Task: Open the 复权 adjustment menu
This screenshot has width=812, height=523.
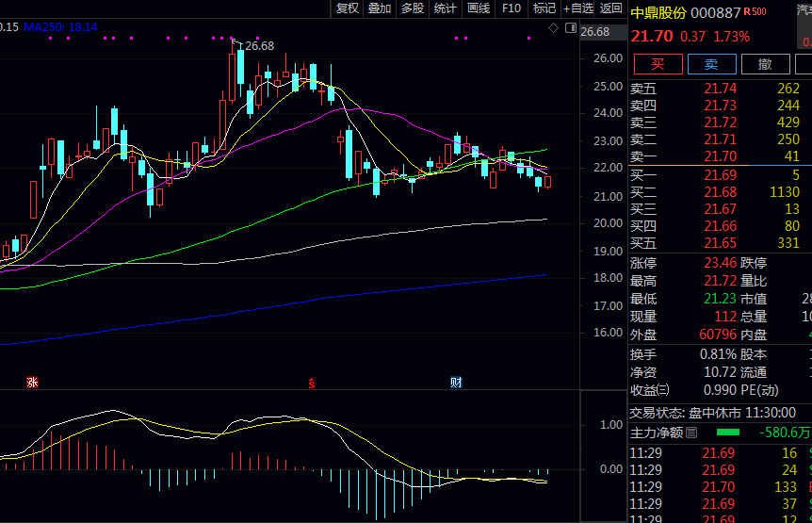Action: click(348, 8)
